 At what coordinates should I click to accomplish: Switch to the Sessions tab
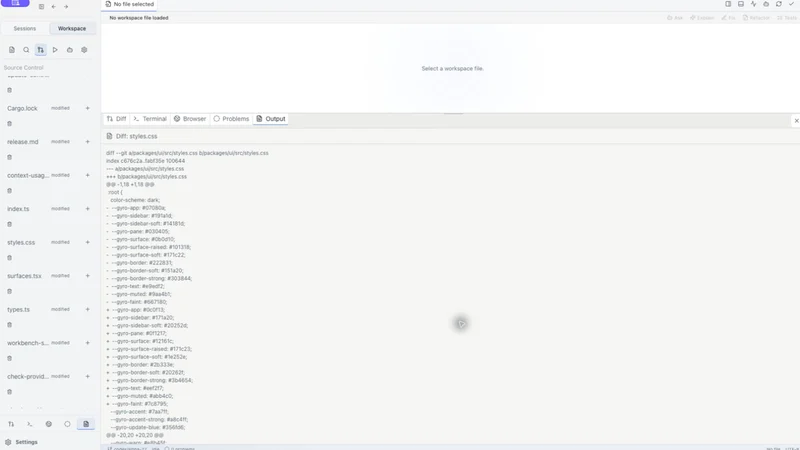coord(24,29)
